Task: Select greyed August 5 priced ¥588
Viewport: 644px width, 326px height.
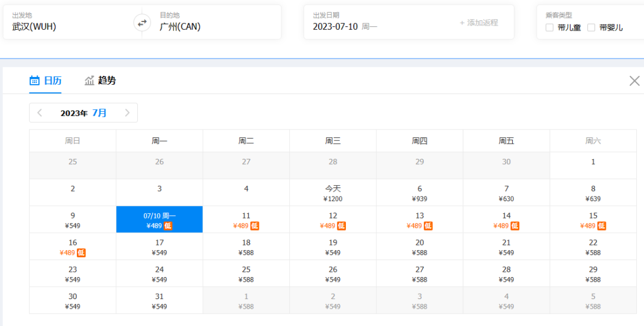Action: [x=593, y=300]
